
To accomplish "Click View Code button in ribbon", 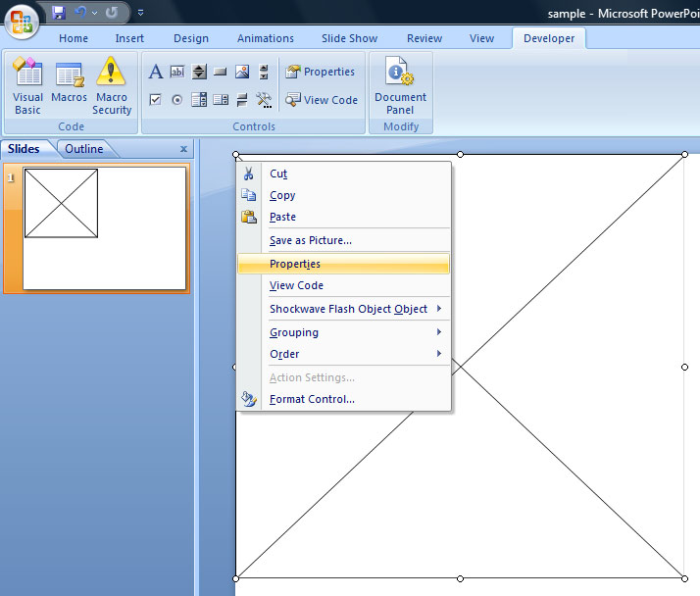I will tap(322, 100).
